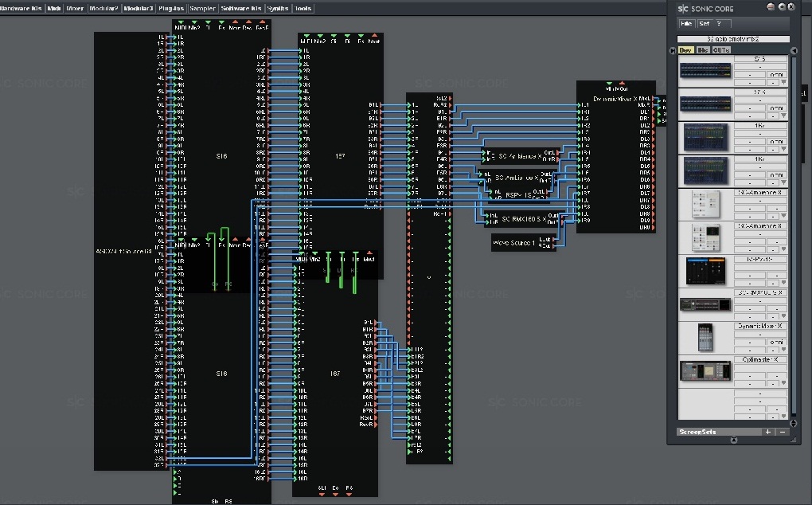The width and height of the screenshot is (812, 505).
Task: Open the Modular3 menu
Action: (x=139, y=8)
